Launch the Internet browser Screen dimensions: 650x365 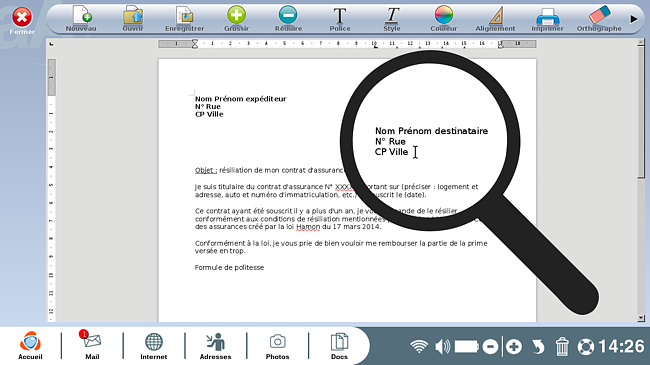coord(153,345)
